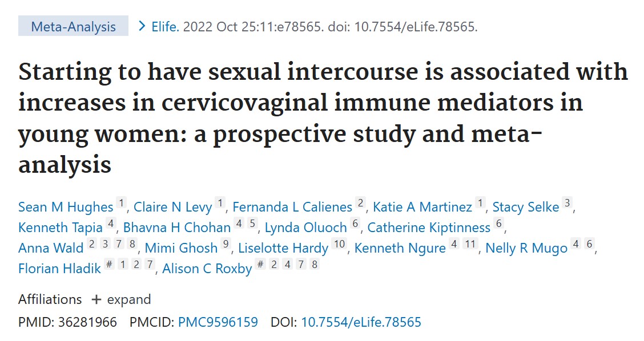
Task: Open the Elife journal link
Action: pyautogui.click(x=165, y=27)
